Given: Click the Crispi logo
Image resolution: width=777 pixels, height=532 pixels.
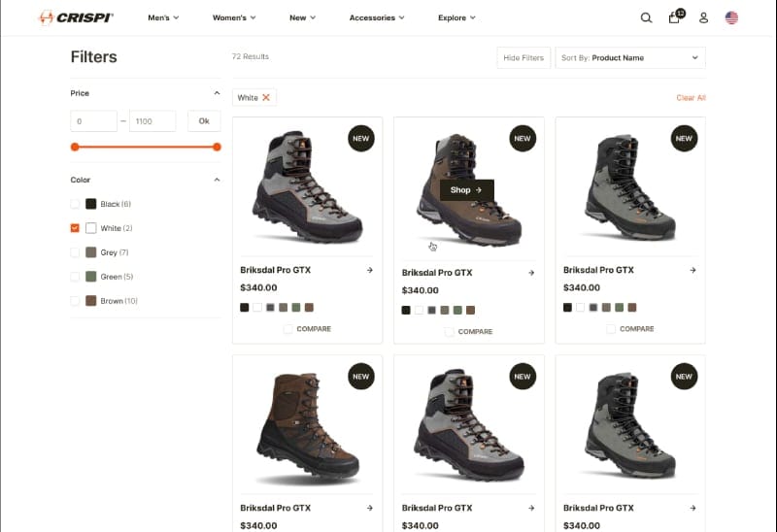Looking at the screenshot, I should coord(76,17).
